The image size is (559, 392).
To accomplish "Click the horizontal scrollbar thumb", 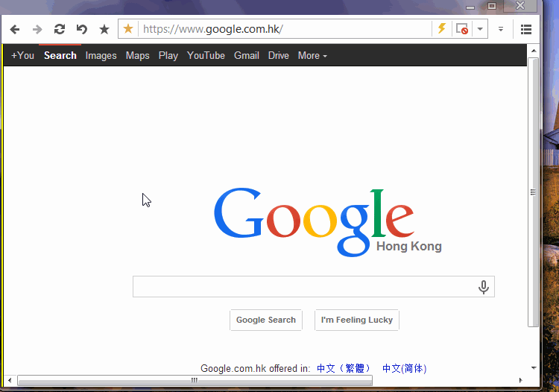I will [195, 380].
